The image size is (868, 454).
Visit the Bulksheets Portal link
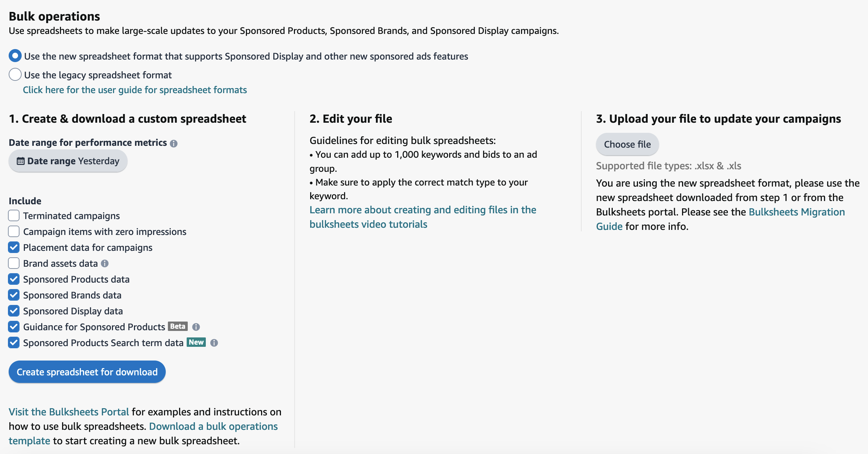tap(69, 412)
